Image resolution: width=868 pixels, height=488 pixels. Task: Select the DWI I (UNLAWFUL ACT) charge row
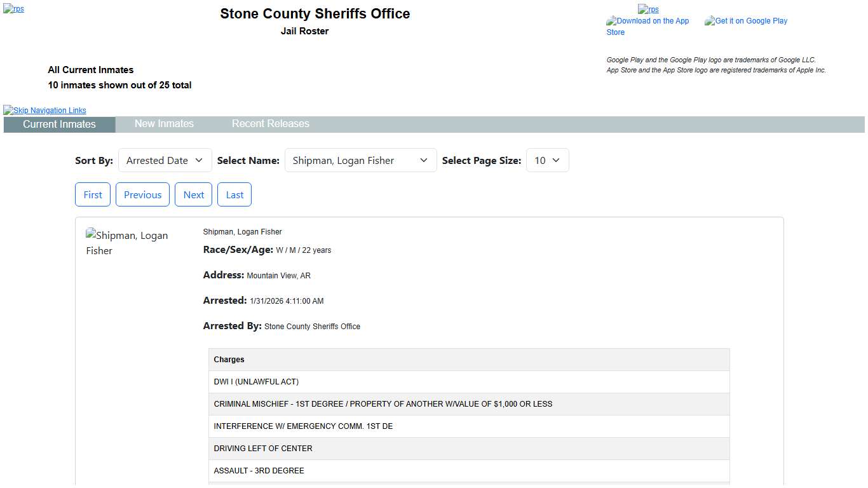coord(469,382)
